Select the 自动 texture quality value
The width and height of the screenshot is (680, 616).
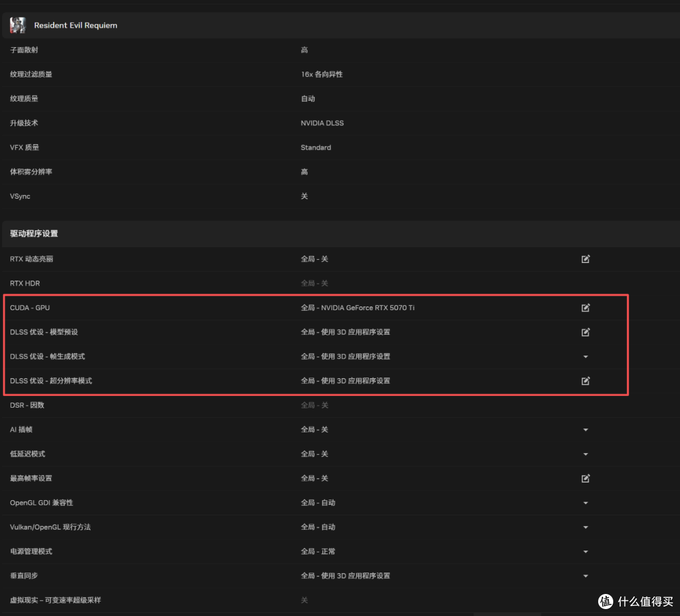pos(308,98)
